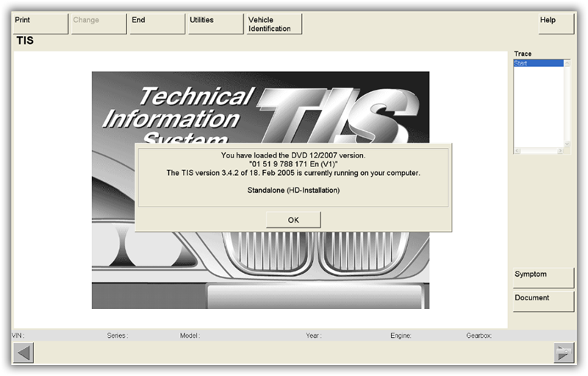The height and width of the screenshot is (376, 588).
Task: Click the VIN field in status bar
Action: tap(18, 336)
